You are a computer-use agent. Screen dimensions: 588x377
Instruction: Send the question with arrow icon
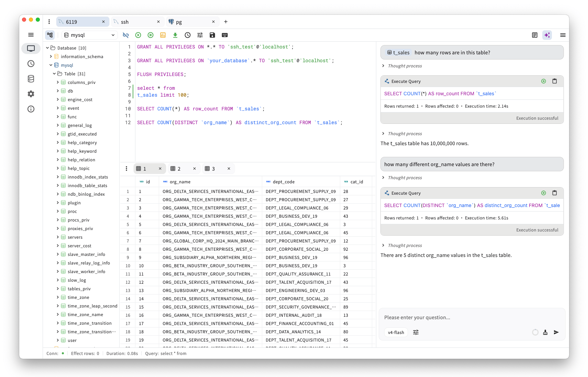556,332
